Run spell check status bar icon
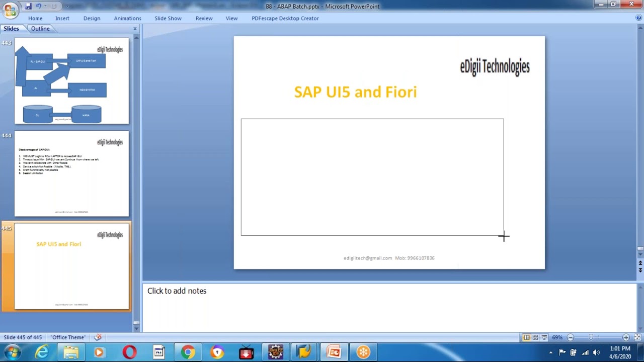The width and height of the screenshot is (644, 362). point(98,337)
